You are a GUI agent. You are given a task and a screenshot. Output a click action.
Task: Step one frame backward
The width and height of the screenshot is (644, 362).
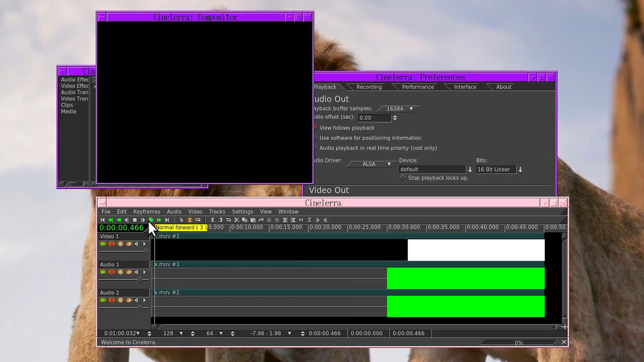(x=127, y=220)
